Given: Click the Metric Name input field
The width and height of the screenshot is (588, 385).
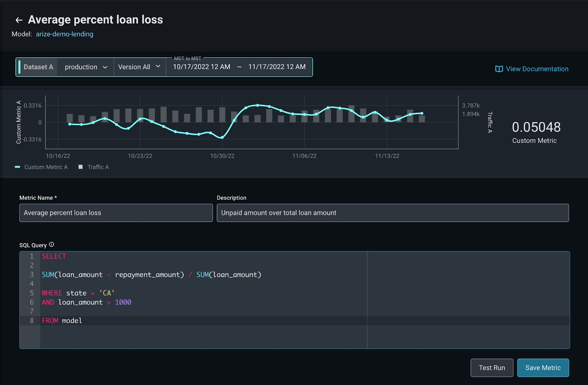Looking at the screenshot, I should (x=116, y=213).
